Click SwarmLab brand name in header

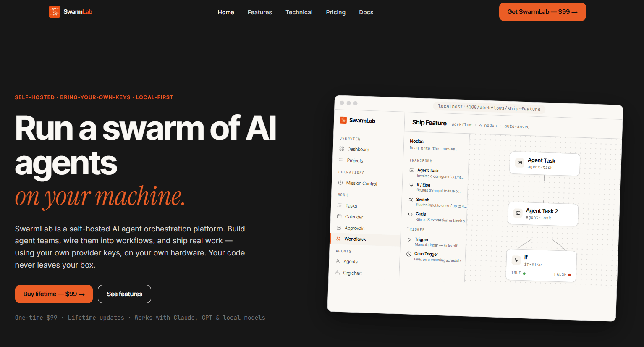coord(78,12)
